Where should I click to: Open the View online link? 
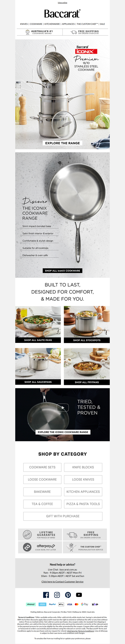pyautogui.click(x=62, y=3)
